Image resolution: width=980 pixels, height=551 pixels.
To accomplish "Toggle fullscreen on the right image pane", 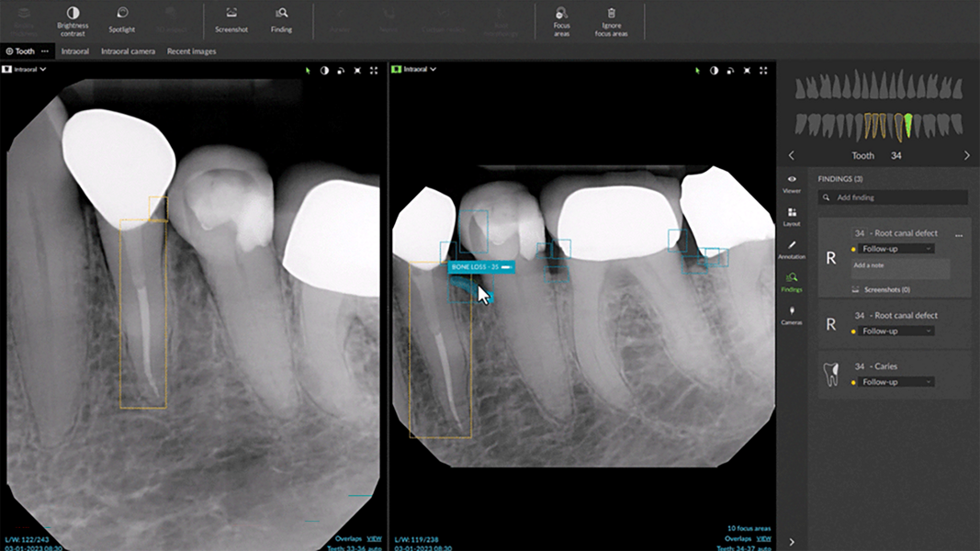I will (x=763, y=70).
